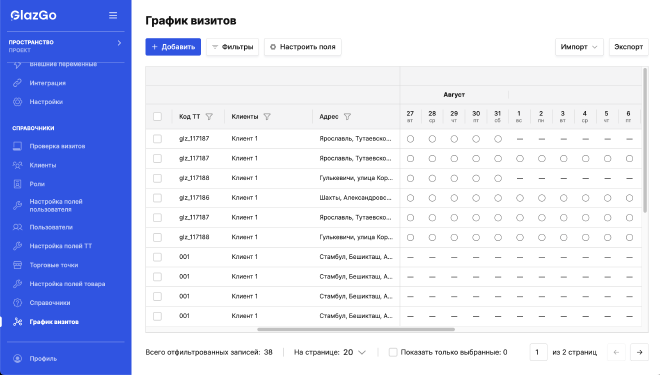Click Настройка полей пользователя wrench icon
This screenshot has height=375, width=660.
point(17,205)
